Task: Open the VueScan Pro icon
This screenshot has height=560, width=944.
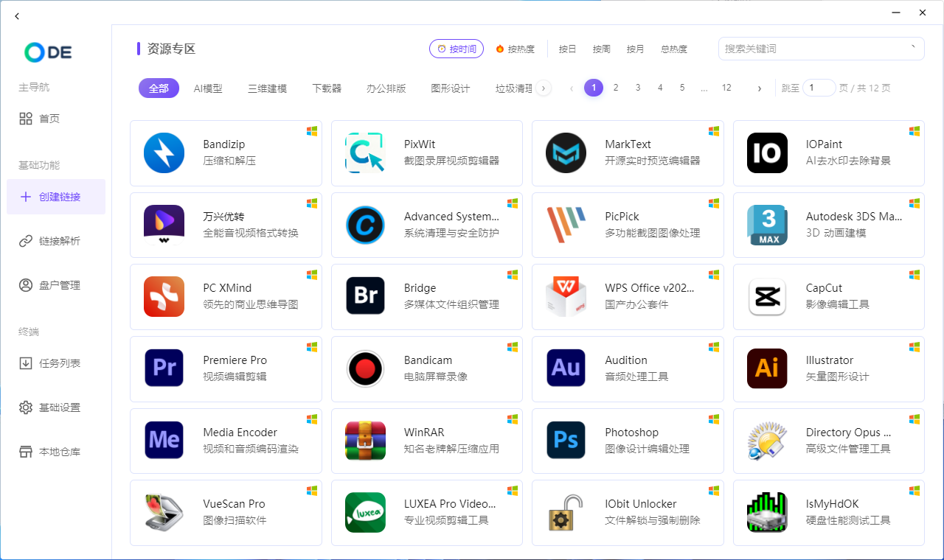Action: pyautogui.click(x=164, y=512)
